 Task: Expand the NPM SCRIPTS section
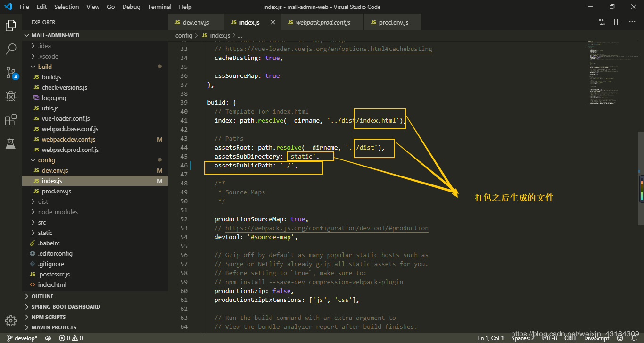(x=95, y=317)
